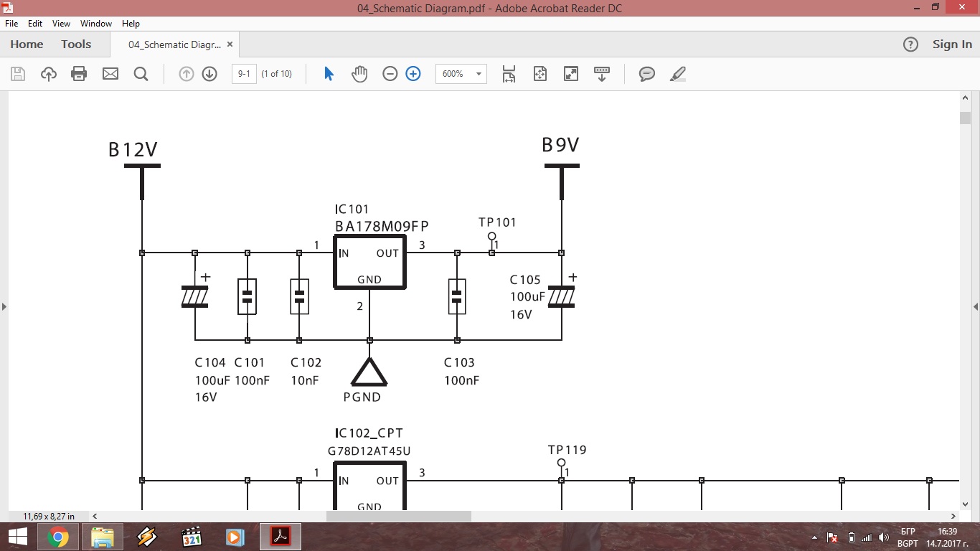The height and width of the screenshot is (551, 980).
Task: Select the Highlight text tool
Action: 678,74
